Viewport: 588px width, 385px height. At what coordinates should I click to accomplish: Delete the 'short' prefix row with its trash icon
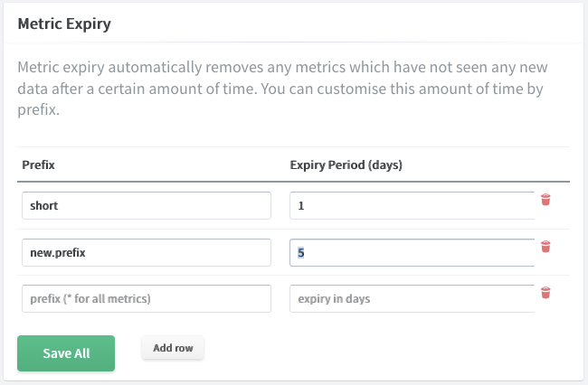point(545,200)
